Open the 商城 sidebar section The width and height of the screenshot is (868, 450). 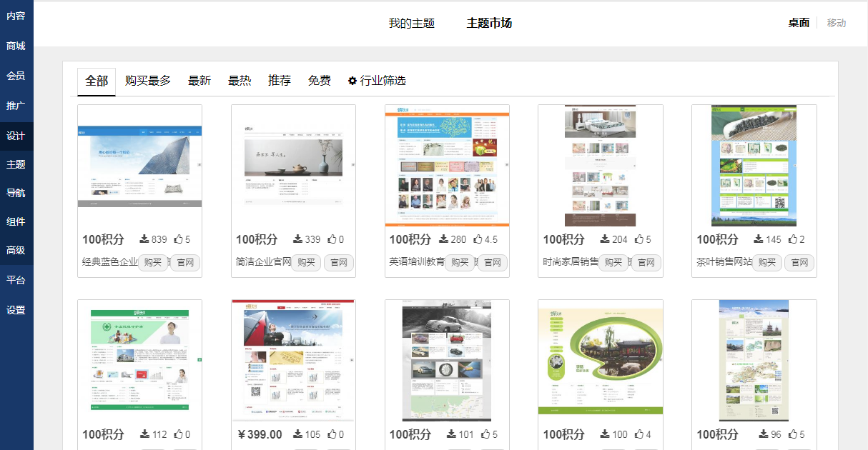16,46
